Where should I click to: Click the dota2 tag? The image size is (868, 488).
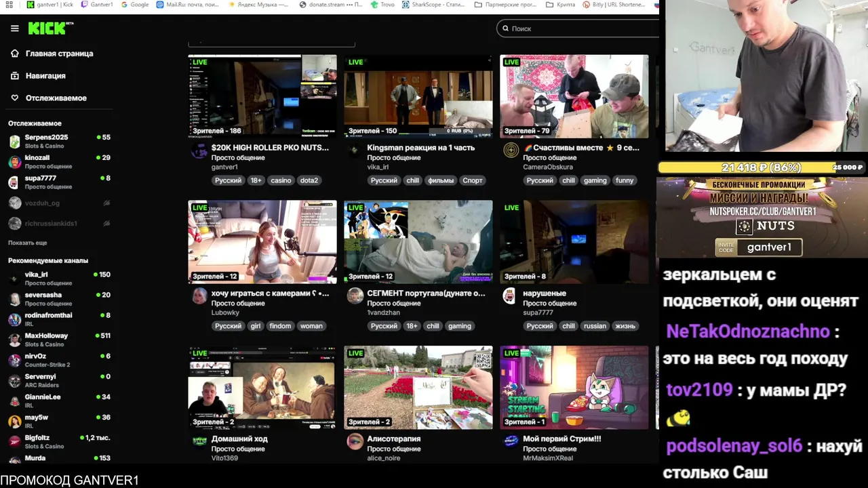pyautogui.click(x=309, y=180)
